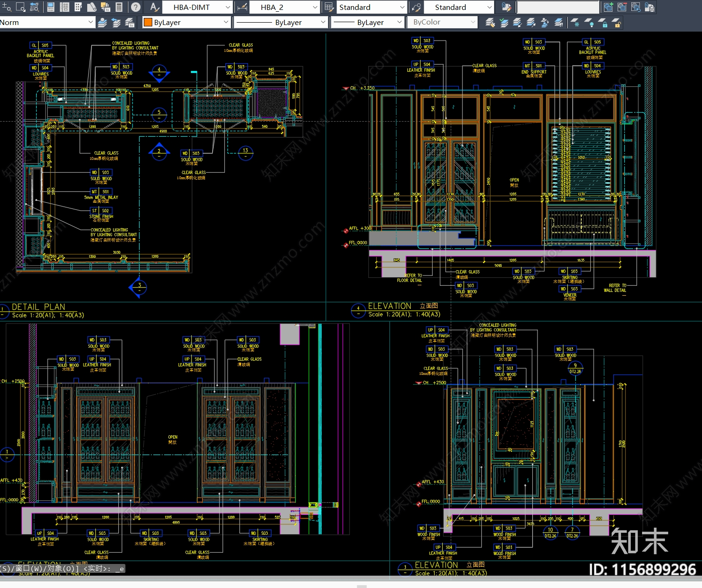Select detail marker 9 DT2.26
702x588 pixels.
tap(575, 368)
